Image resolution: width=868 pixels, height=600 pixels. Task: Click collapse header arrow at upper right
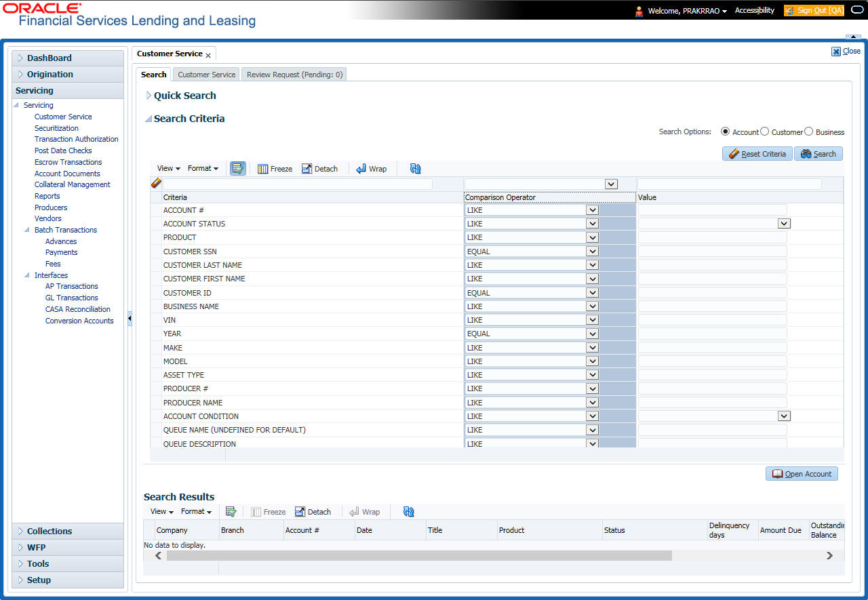pos(853,37)
